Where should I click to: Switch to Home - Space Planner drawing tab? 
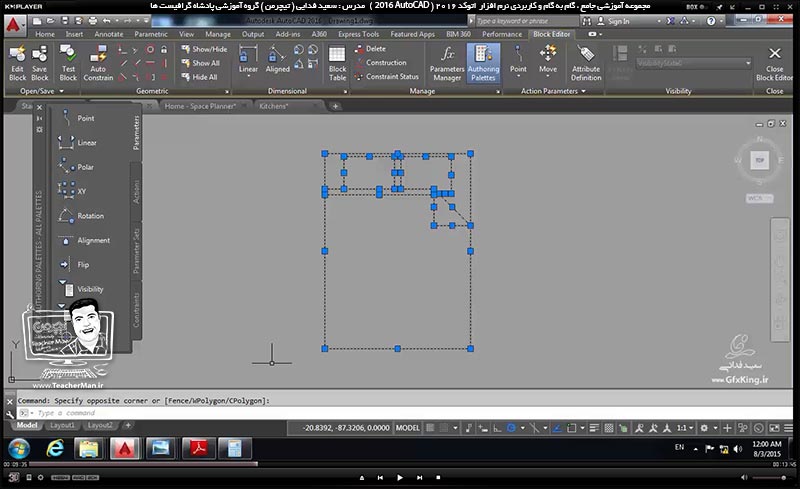tap(200, 106)
